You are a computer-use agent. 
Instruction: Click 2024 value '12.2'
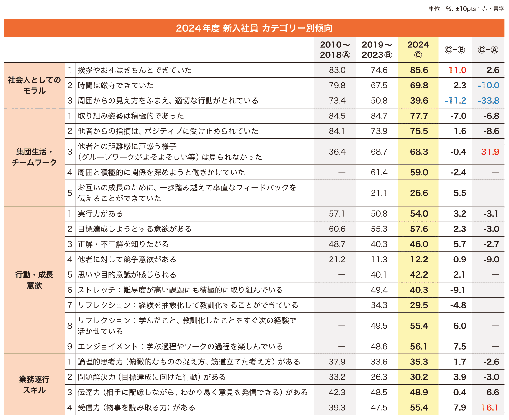[x=419, y=259]
